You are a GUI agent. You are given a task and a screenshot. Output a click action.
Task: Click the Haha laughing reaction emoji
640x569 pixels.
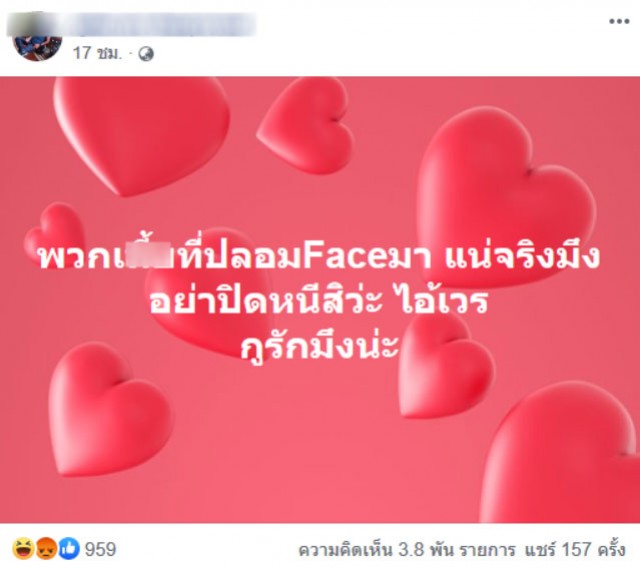click(23, 549)
